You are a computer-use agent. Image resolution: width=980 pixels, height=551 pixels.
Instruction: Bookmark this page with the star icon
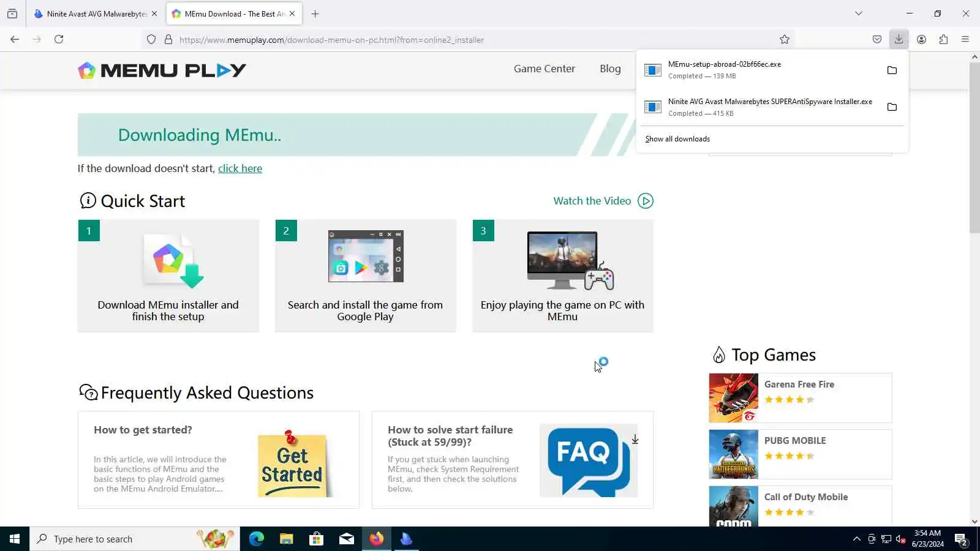coord(785,40)
